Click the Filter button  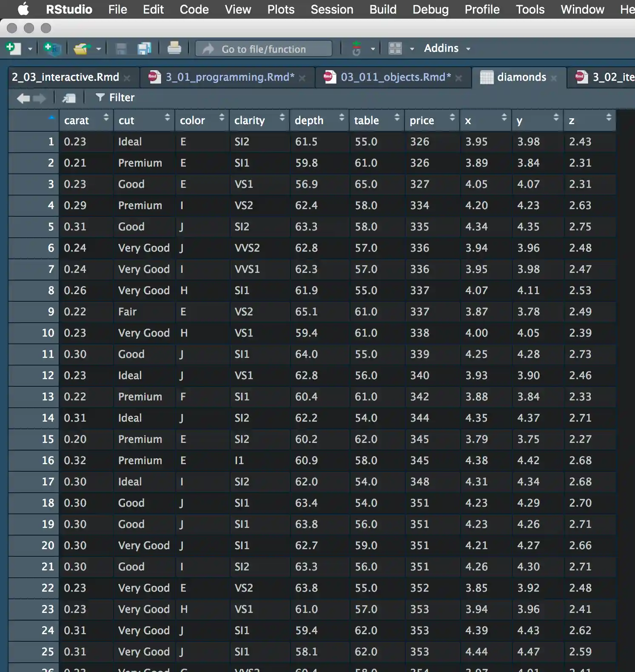[x=115, y=98]
